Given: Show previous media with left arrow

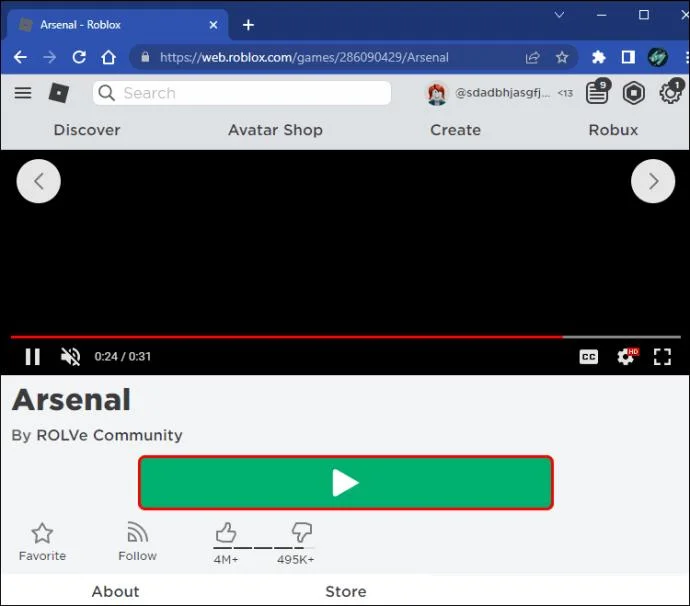Looking at the screenshot, I should coord(39,181).
